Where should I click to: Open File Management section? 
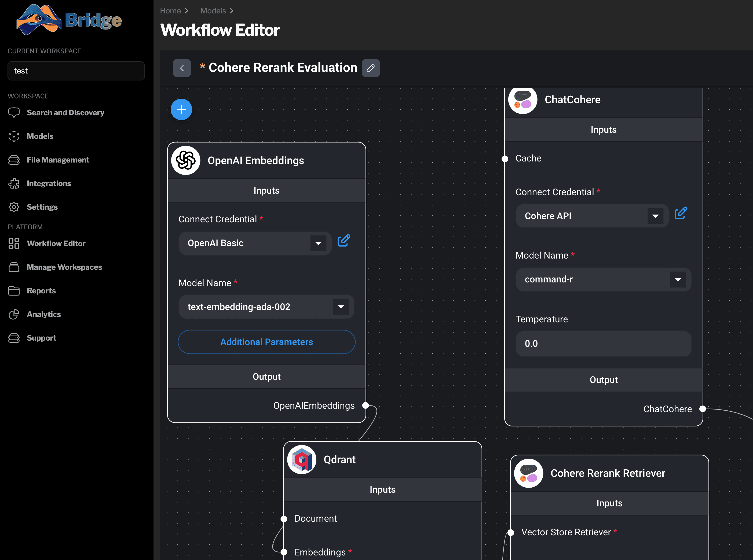click(58, 160)
